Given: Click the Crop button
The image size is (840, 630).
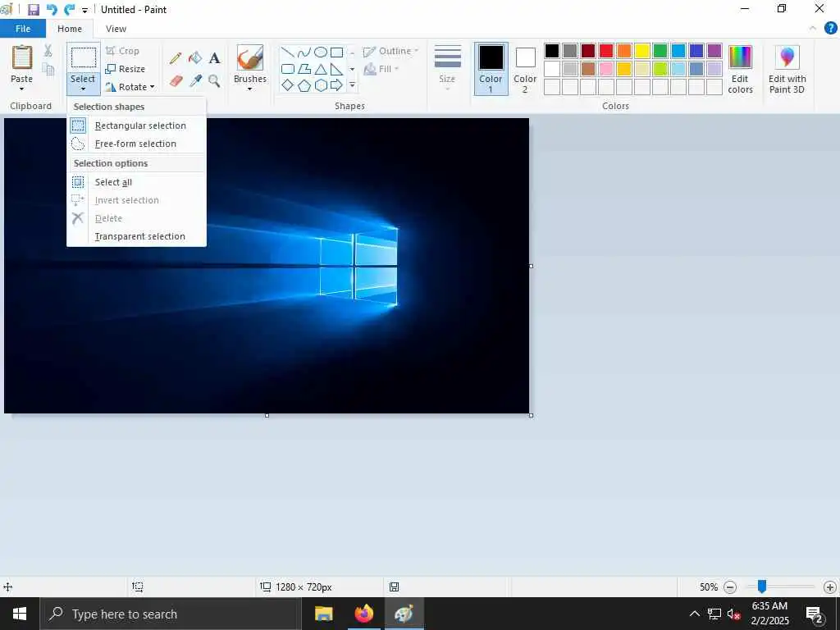Looking at the screenshot, I should 123,51.
